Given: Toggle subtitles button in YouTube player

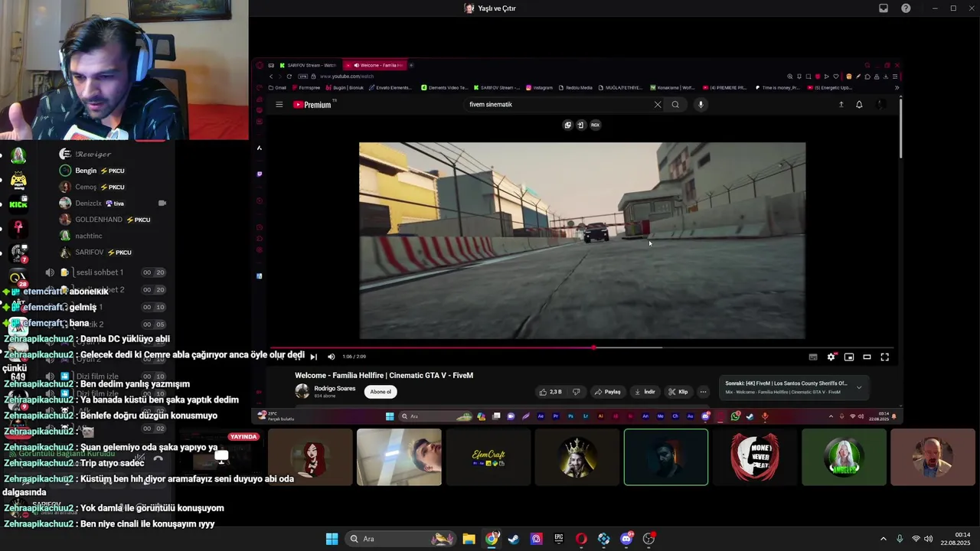Looking at the screenshot, I should (813, 357).
